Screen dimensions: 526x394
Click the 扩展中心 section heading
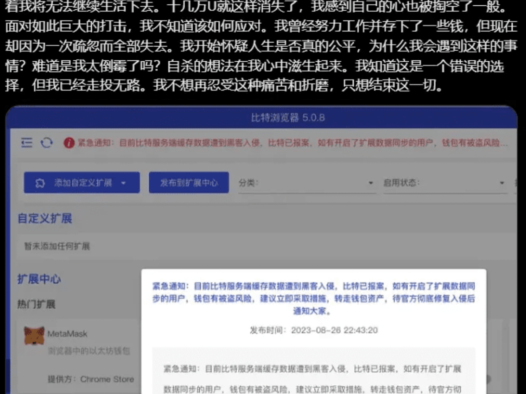point(39,279)
